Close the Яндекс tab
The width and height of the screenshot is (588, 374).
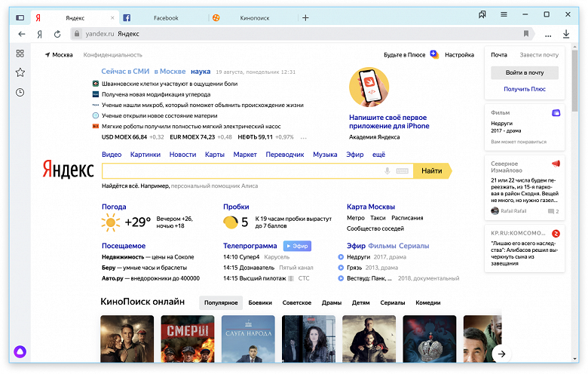[112, 17]
